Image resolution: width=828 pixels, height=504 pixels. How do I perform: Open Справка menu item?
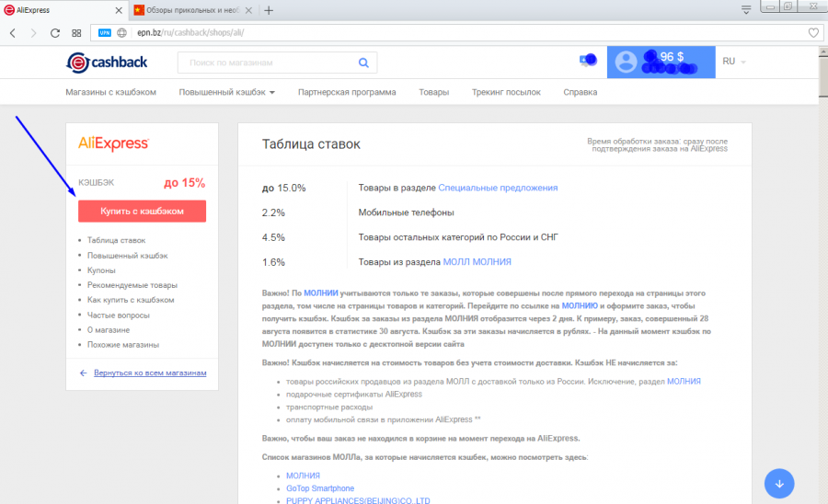tap(580, 92)
